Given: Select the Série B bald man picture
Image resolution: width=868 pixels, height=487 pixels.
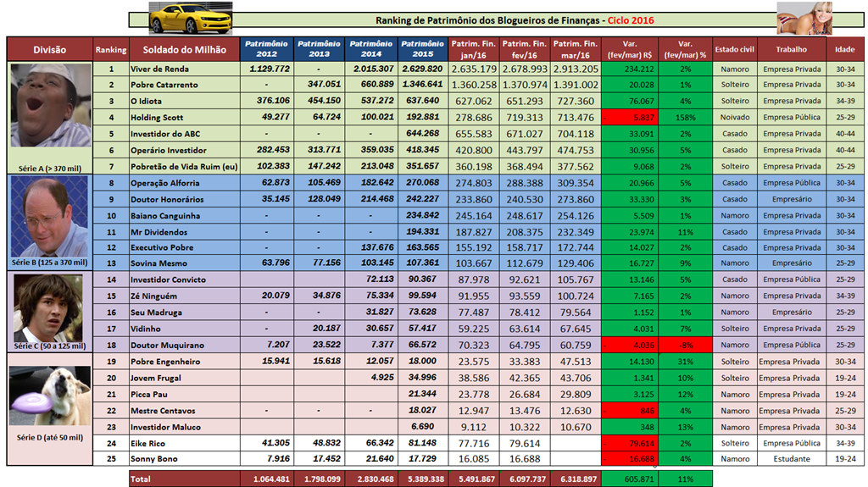Looking at the screenshot, I should click(x=49, y=216).
